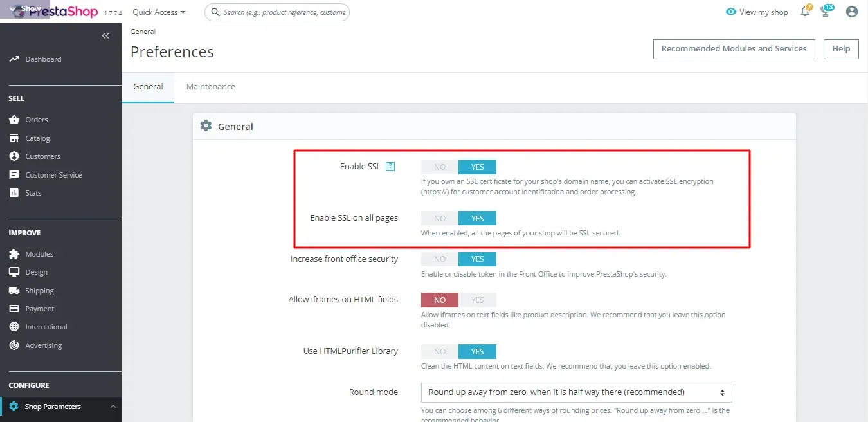Click the Design monitor icon
The width and height of the screenshot is (868, 422).
coord(14,272)
